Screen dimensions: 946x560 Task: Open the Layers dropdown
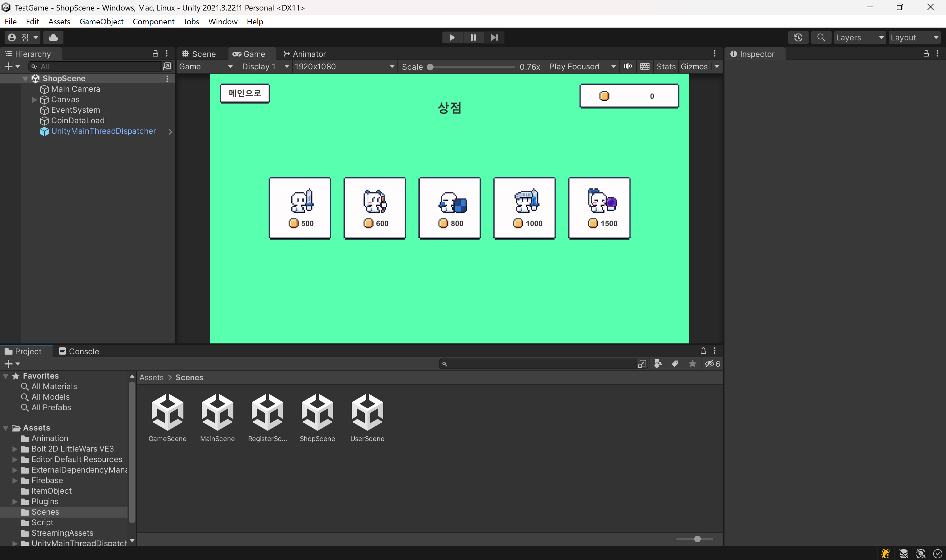point(859,37)
